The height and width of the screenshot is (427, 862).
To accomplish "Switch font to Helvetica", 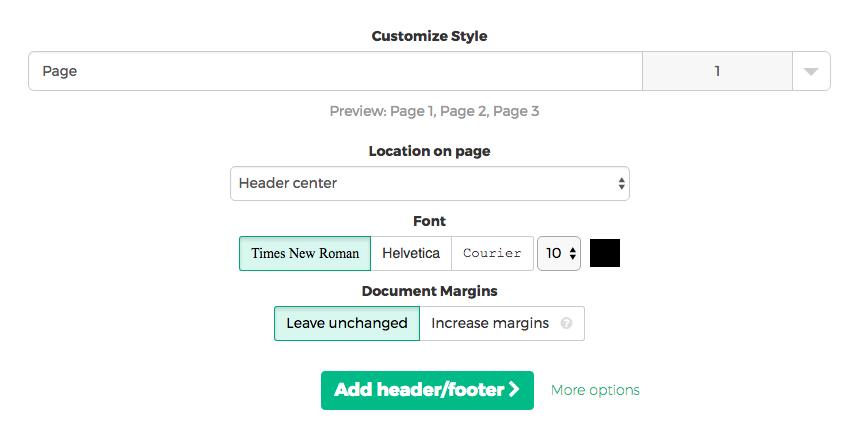I will point(411,254).
